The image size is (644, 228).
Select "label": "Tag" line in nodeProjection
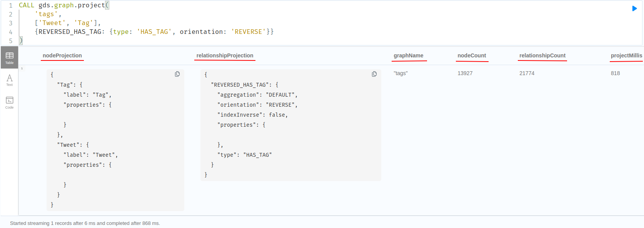click(87, 95)
